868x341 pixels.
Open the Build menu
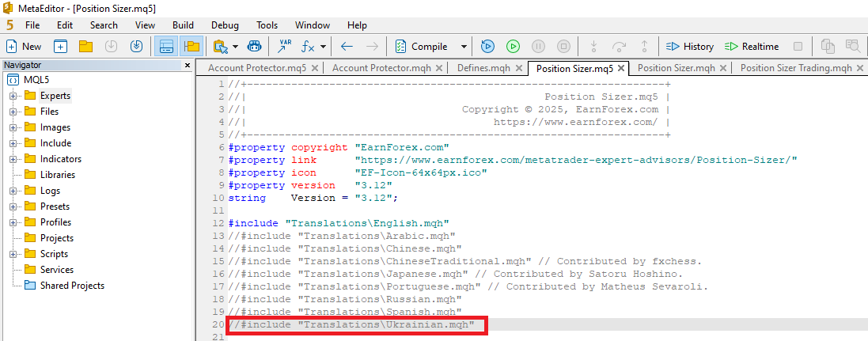click(183, 25)
